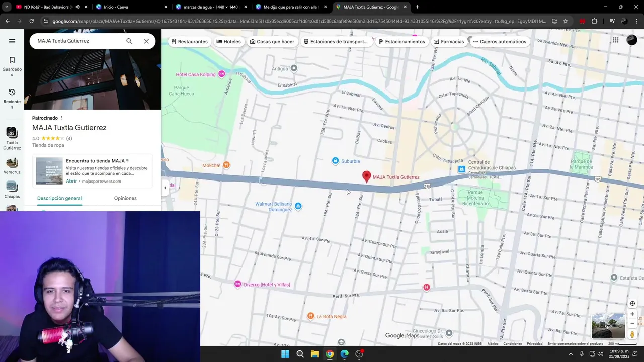Image resolution: width=644 pixels, height=362 pixels.
Task: Switch to Descripción general tab
Action: 59,198
